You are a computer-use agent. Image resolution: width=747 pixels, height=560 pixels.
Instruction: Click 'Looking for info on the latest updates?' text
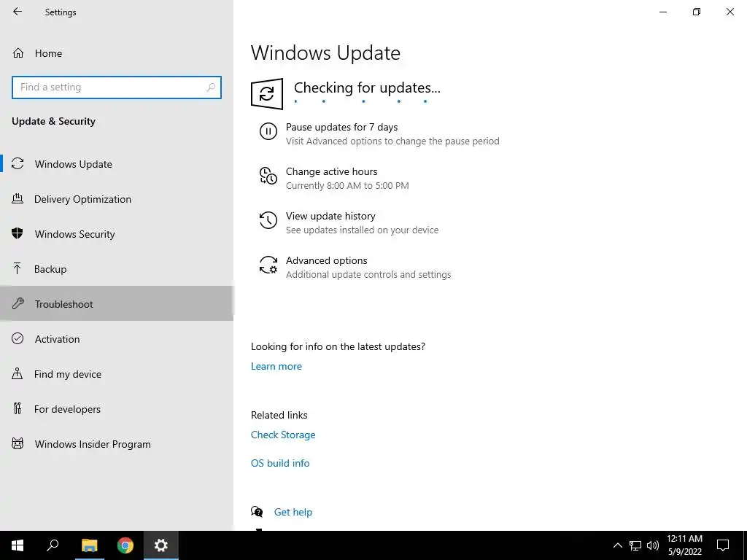point(338,346)
